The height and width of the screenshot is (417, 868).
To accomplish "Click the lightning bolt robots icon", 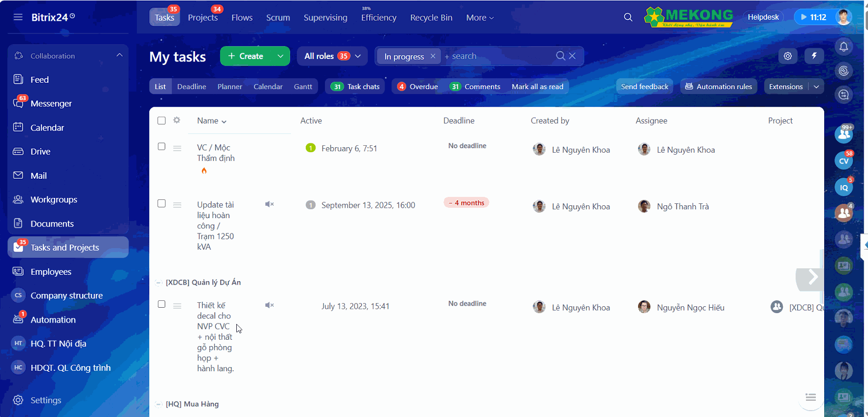I will coord(814,56).
